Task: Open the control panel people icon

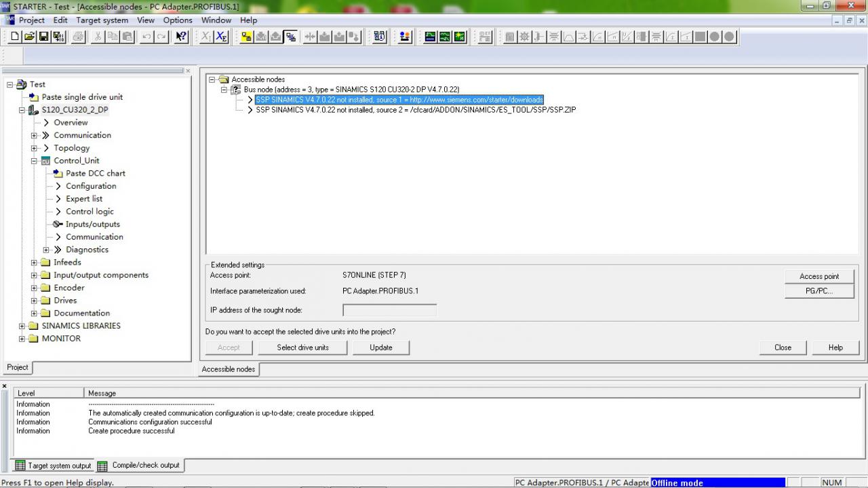Action: coord(405,37)
